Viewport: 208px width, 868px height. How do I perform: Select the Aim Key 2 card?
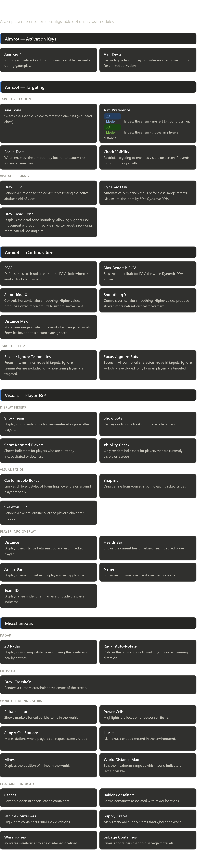coord(148,60)
